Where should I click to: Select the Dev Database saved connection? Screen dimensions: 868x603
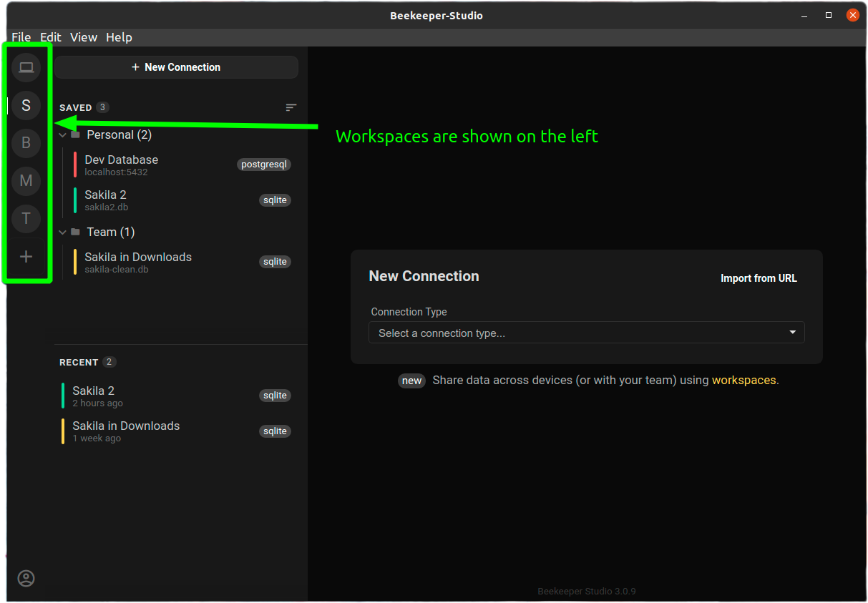122,165
